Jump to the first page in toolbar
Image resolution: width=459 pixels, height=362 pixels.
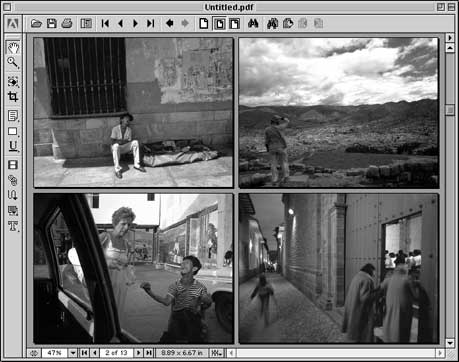105,23
